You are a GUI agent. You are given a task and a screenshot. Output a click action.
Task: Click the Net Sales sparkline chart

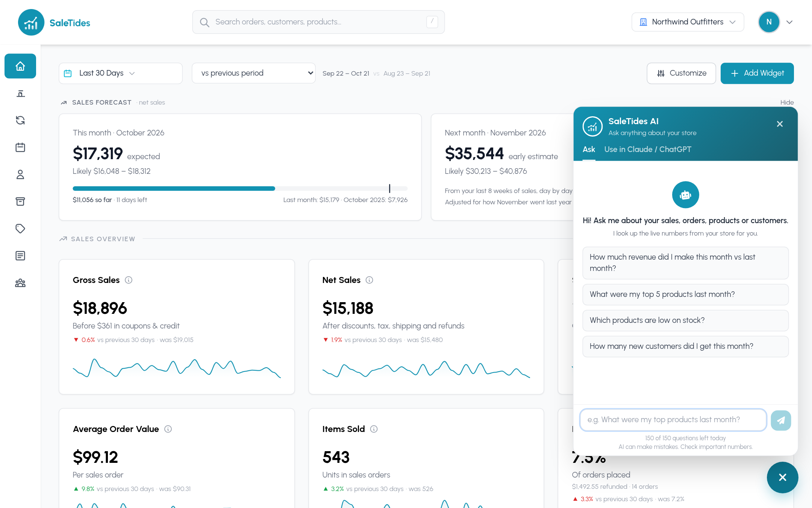[426, 370]
